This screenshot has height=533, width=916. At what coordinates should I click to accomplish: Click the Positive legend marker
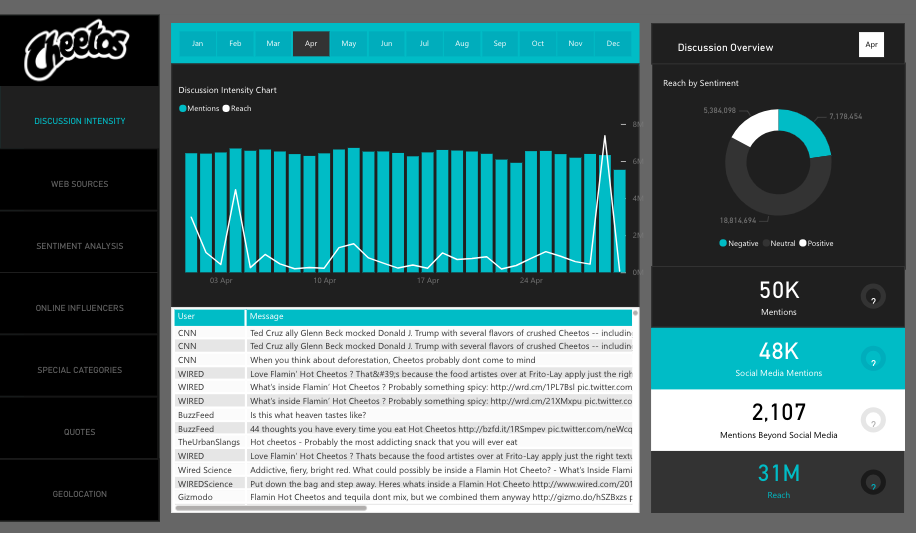point(803,243)
